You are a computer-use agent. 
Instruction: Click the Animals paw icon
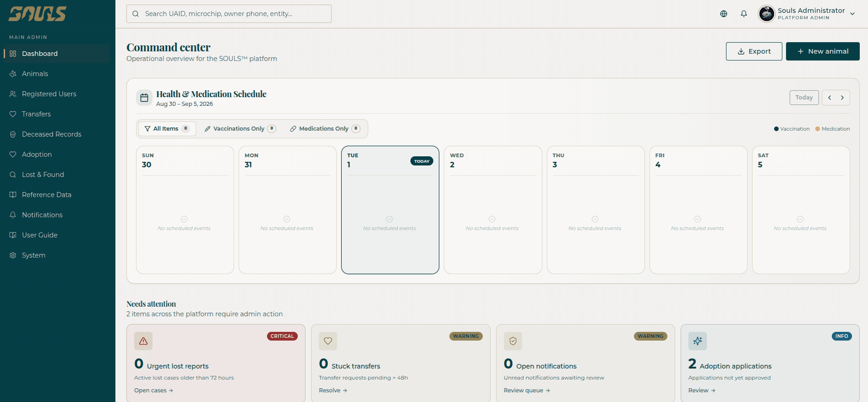point(13,74)
